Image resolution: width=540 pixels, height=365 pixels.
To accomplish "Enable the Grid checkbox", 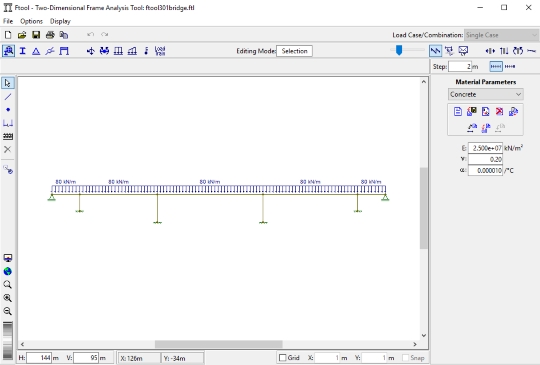I will tap(282, 358).
